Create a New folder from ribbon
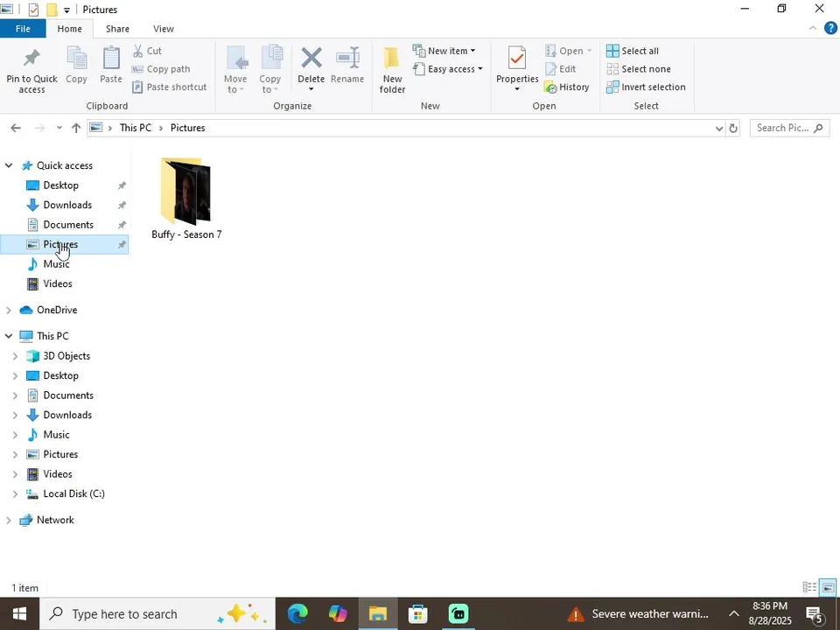Viewport: 840px width, 630px height. (392, 70)
